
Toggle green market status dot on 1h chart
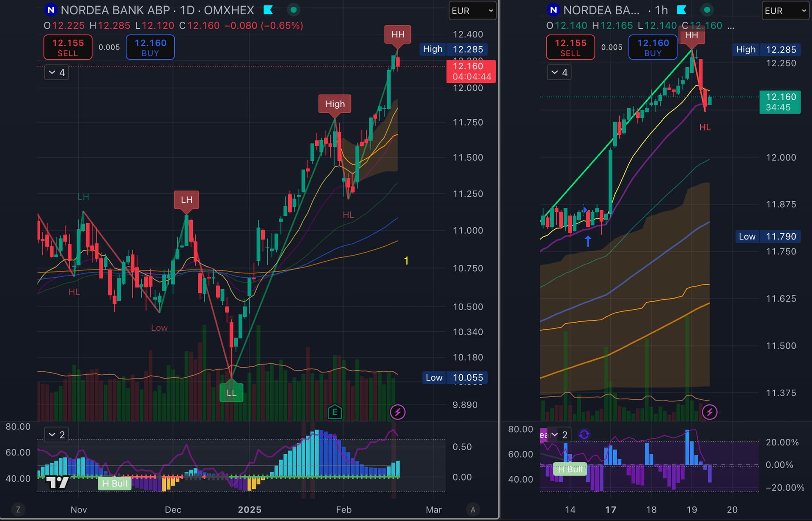click(x=707, y=10)
